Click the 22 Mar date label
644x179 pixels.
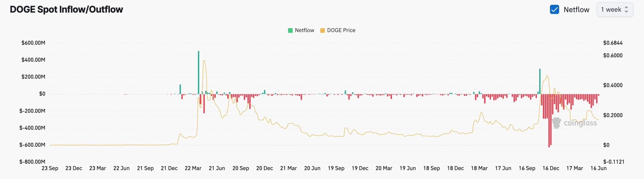click(193, 168)
